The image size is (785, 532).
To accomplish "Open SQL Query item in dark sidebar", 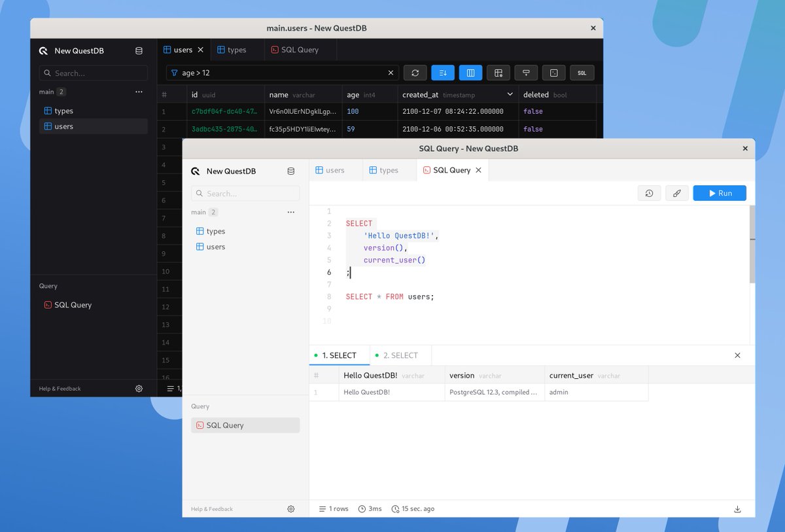I will coord(94,305).
